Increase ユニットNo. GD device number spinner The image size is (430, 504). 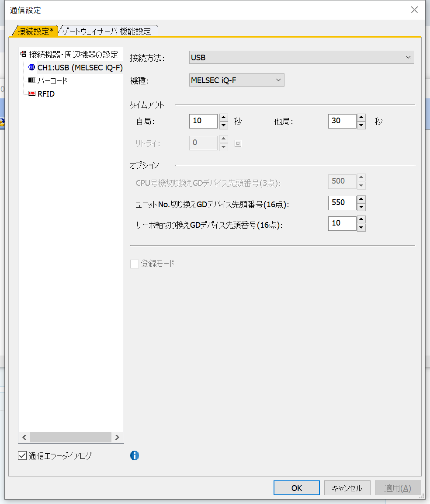361,199
